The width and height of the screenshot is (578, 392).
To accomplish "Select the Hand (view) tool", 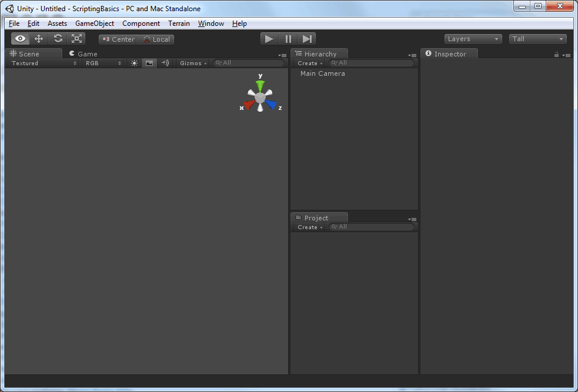I will coord(20,39).
